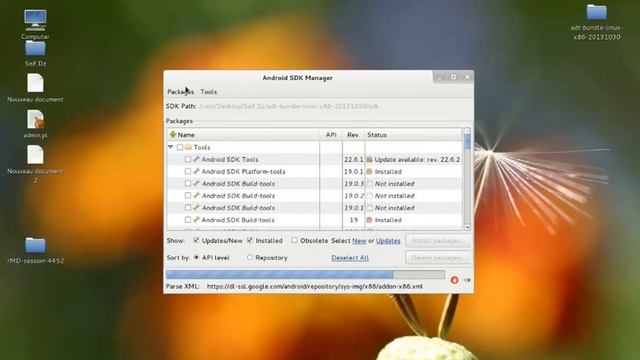The width and height of the screenshot is (640, 360).
Task: Collapse the Tools tree group
Action: point(171,147)
